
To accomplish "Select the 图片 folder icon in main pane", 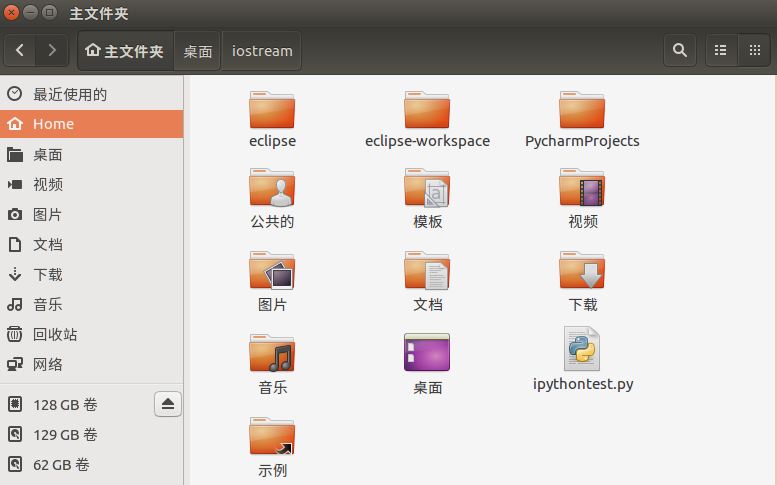I will [x=272, y=270].
